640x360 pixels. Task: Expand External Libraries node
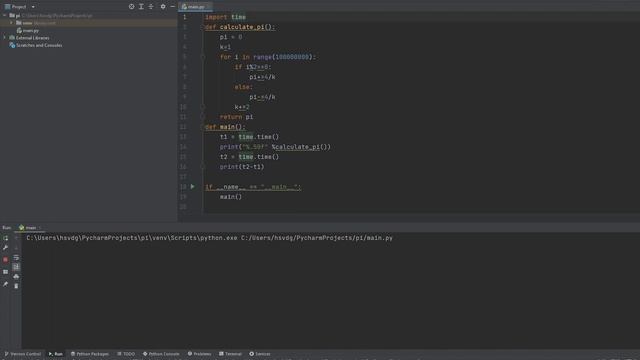4,38
